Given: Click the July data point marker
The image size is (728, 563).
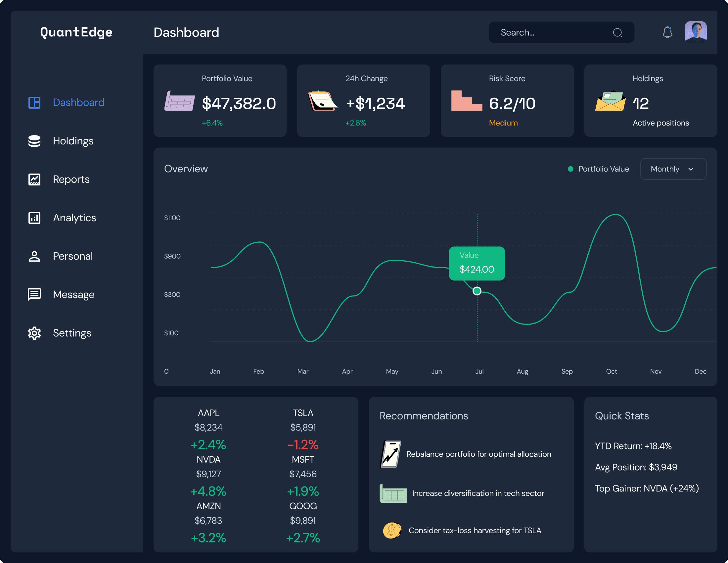Looking at the screenshot, I should pyautogui.click(x=477, y=291).
